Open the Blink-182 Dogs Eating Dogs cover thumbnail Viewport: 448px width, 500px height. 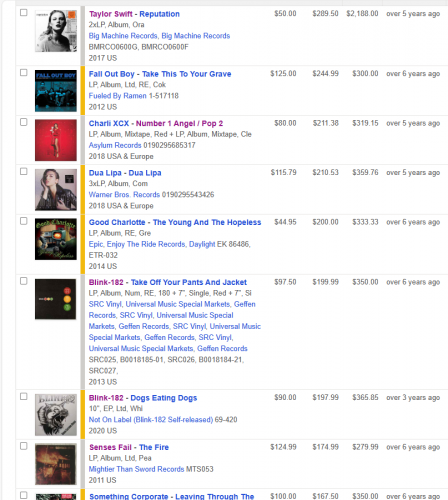pyautogui.click(x=56, y=415)
